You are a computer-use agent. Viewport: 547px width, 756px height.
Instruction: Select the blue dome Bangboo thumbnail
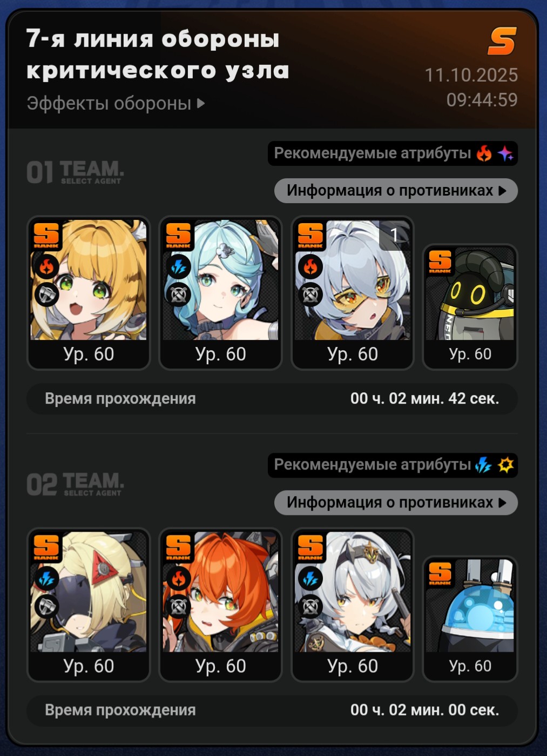point(470,619)
